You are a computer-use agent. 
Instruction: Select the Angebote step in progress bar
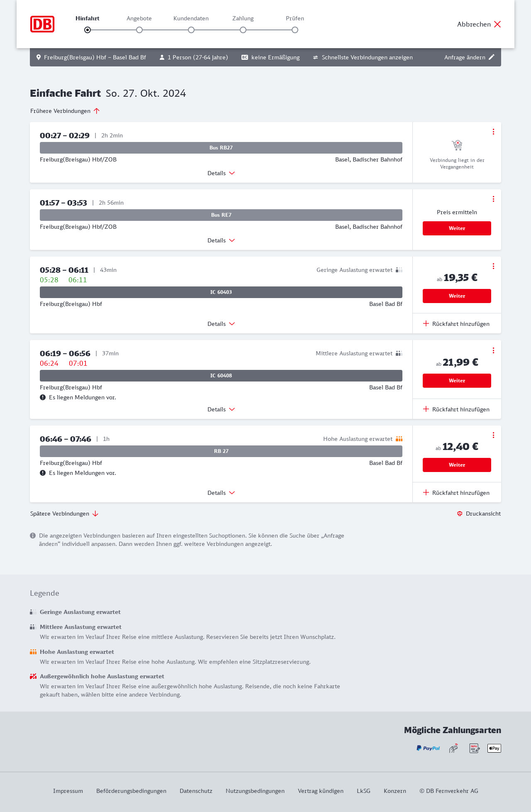click(139, 30)
